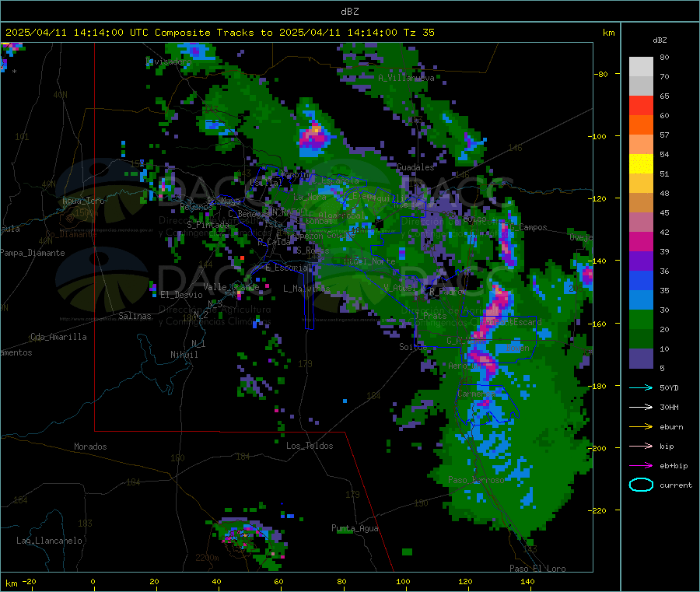Click the 'Nihuil' place label
The height and width of the screenshot is (592, 700).
tap(184, 355)
